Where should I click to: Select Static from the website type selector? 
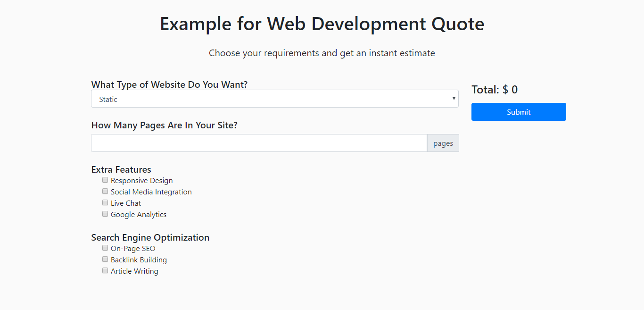click(x=275, y=99)
